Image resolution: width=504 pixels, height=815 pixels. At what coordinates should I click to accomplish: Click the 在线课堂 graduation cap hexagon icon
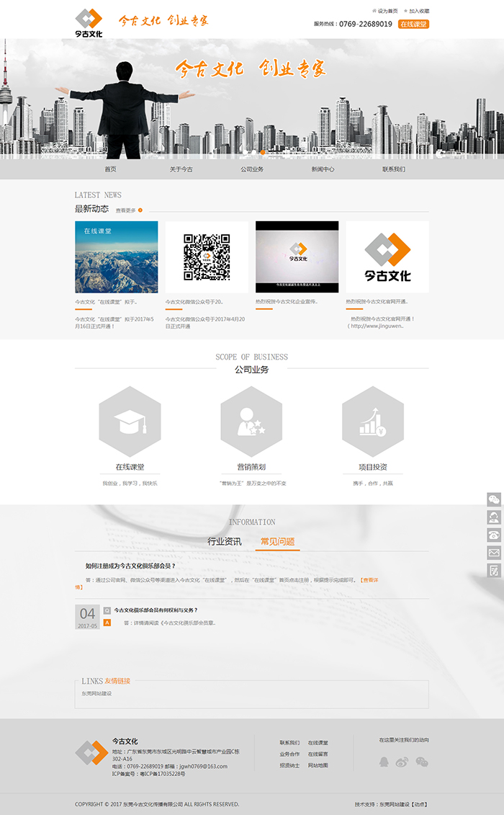point(130,422)
